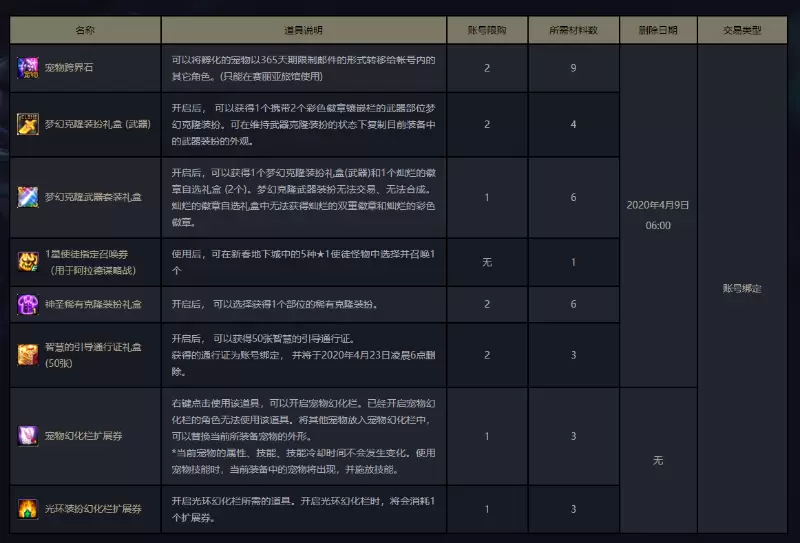The image size is (800, 543).
Task: Select the purchase limit 1 for 光环装扮幻化栏扩展券
Action: [x=487, y=509]
